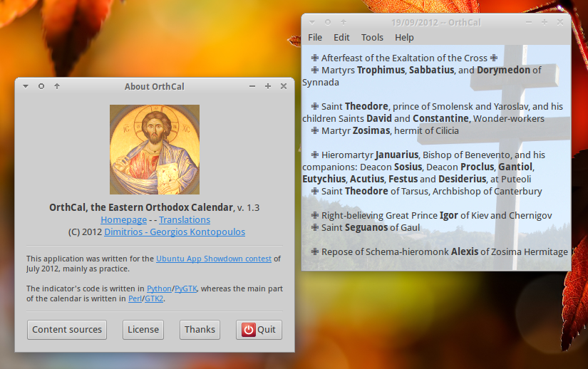
Task: Close the About OrthCal window
Action: (284, 86)
